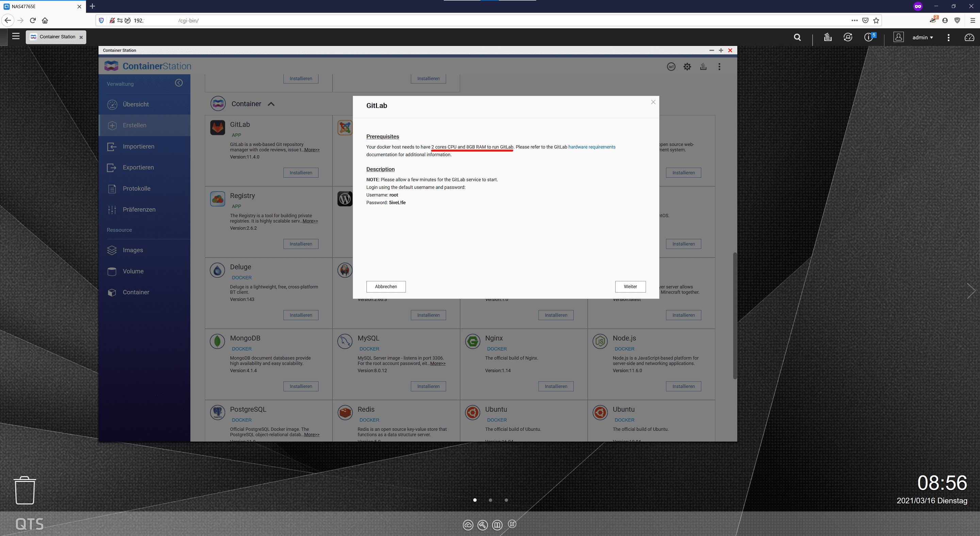Open Images under Ressource
980x536 pixels.
pyautogui.click(x=145, y=250)
